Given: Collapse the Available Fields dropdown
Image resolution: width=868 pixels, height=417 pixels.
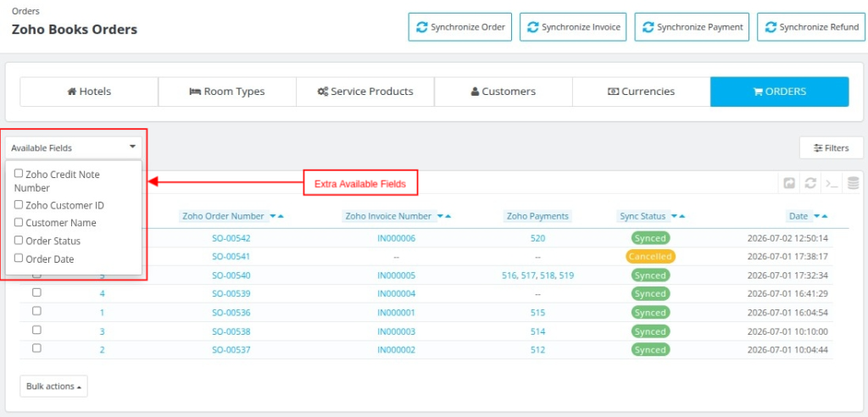Looking at the screenshot, I should (x=74, y=147).
